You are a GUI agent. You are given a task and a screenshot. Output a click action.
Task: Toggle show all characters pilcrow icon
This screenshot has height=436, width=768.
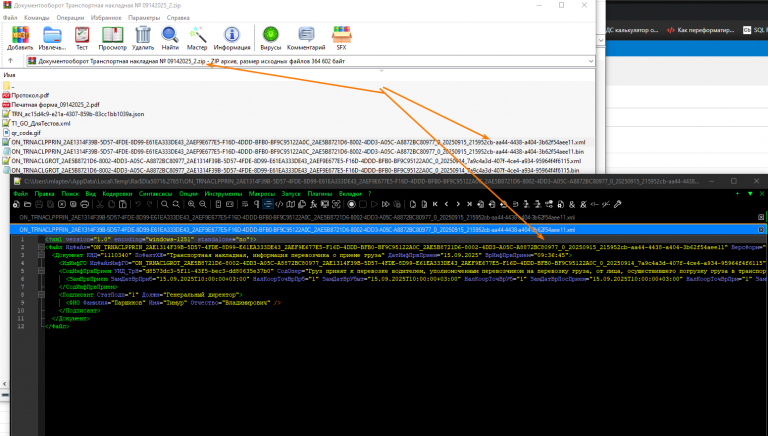click(x=256, y=204)
